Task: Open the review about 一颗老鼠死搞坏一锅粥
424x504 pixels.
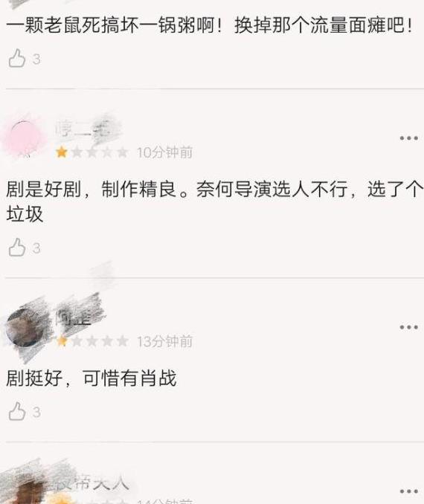Action: coord(210,25)
